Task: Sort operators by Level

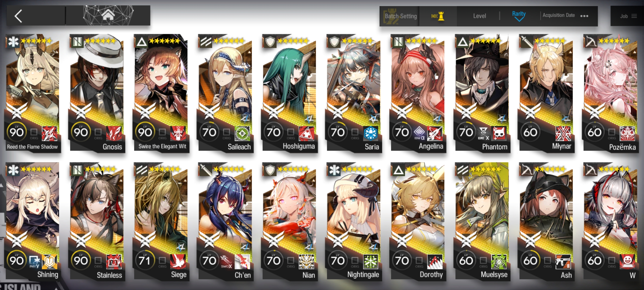Action: pos(479,16)
